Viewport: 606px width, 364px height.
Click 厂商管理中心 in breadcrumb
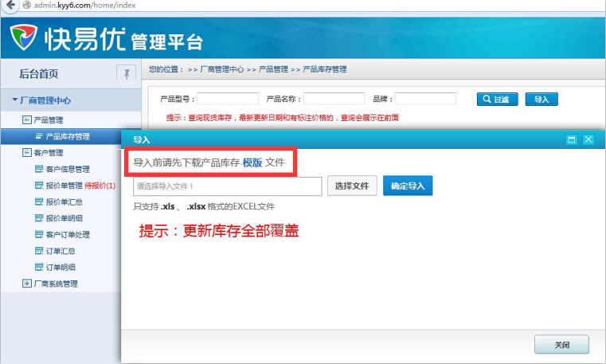(222, 69)
